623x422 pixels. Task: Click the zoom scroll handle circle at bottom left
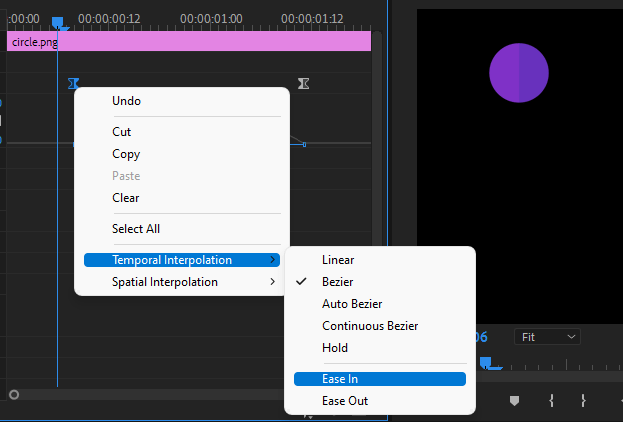(14, 395)
